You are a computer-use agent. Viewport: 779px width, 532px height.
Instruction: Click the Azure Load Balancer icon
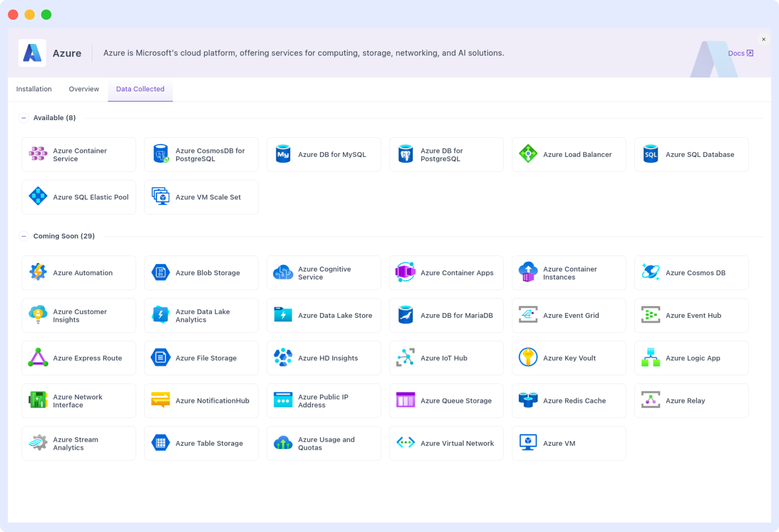click(528, 154)
